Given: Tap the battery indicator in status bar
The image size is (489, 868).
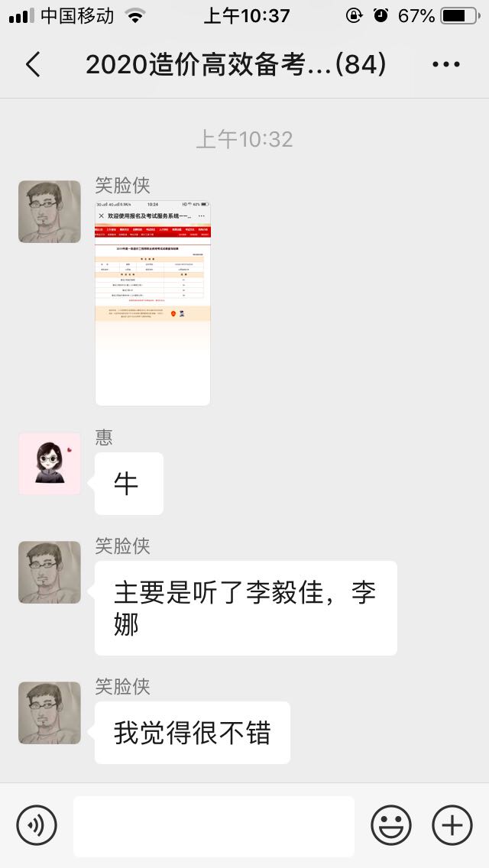Looking at the screenshot, I should [x=460, y=15].
